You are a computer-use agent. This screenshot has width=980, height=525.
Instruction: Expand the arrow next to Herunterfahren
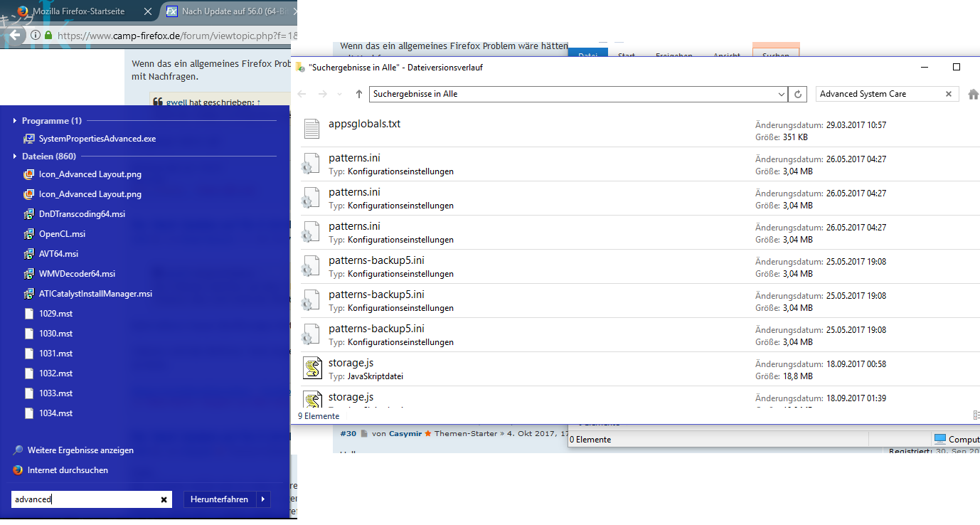[x=263, y=499]
